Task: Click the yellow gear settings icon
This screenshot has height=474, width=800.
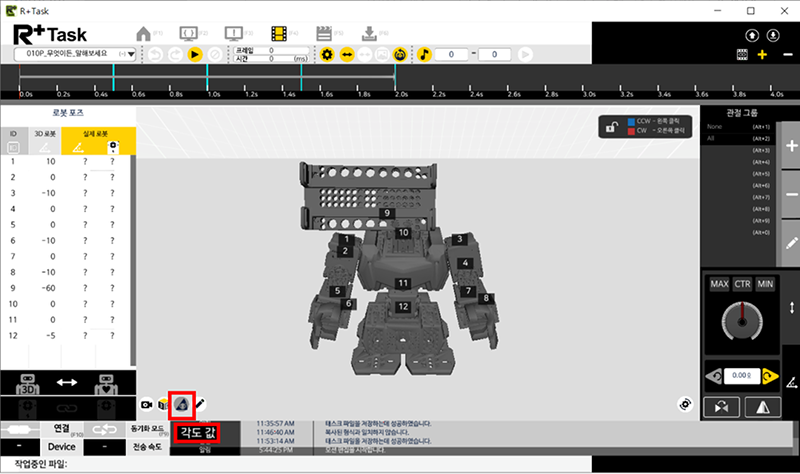Action: (326, 54)
